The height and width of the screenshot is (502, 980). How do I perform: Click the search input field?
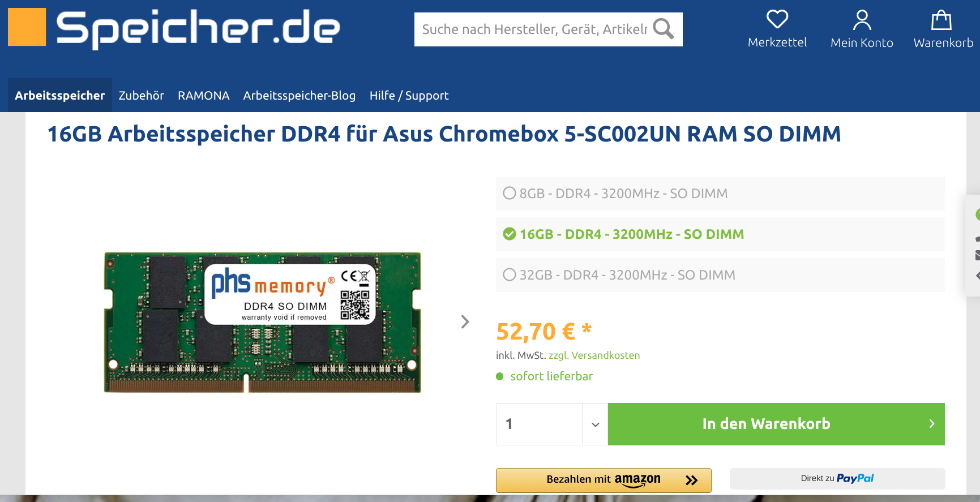click(534, 29)
